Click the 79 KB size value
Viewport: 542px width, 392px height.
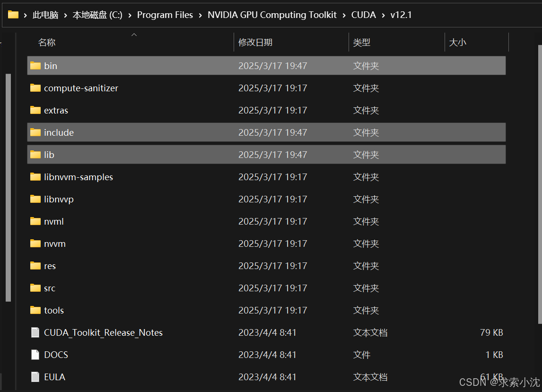point(491,332)
